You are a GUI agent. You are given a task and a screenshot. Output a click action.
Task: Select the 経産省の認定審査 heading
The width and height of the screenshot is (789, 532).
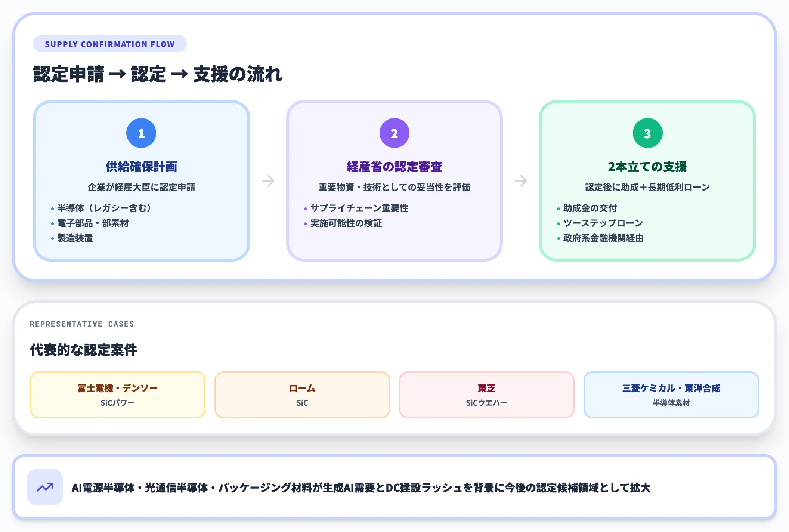pyautogui.click(x=394, y=167)
